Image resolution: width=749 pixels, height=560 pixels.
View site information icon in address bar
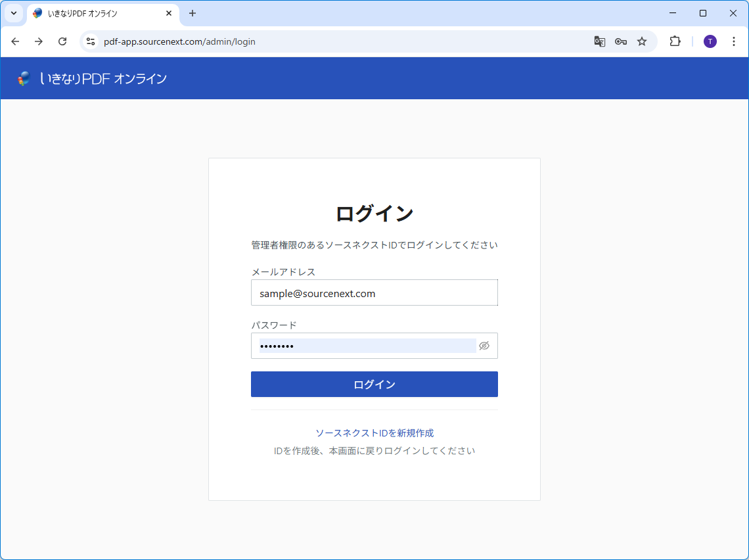[x=91, y=41]
